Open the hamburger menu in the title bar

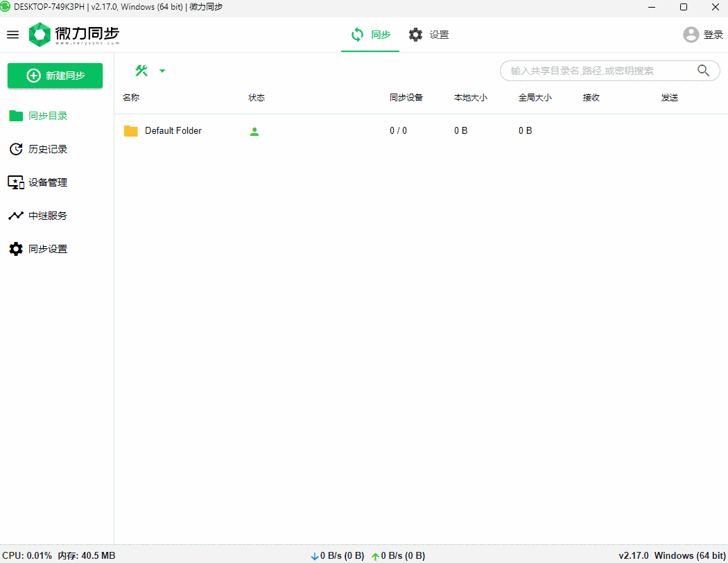[12, 34]
